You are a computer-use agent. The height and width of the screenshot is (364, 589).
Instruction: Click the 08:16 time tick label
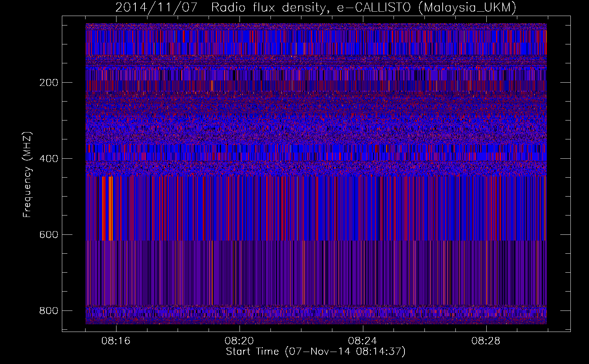click(x=116, y=341)
